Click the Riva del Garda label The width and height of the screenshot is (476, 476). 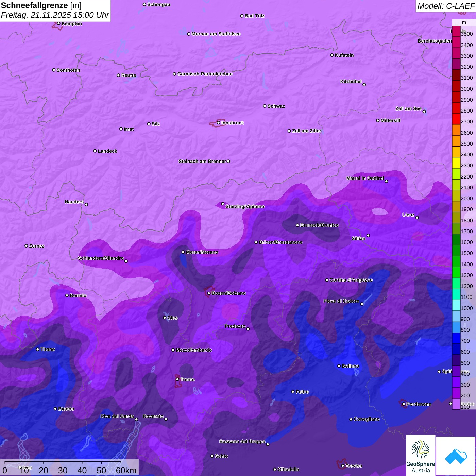tap(117, 416)
